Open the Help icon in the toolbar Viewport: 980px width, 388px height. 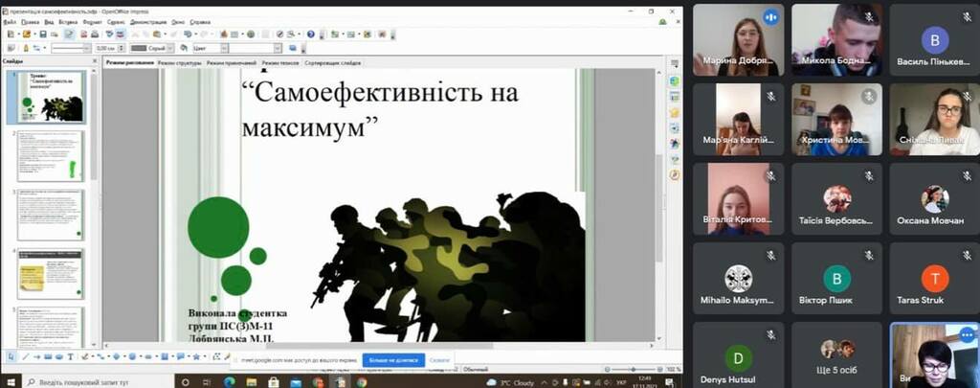(x=311, y=34)
